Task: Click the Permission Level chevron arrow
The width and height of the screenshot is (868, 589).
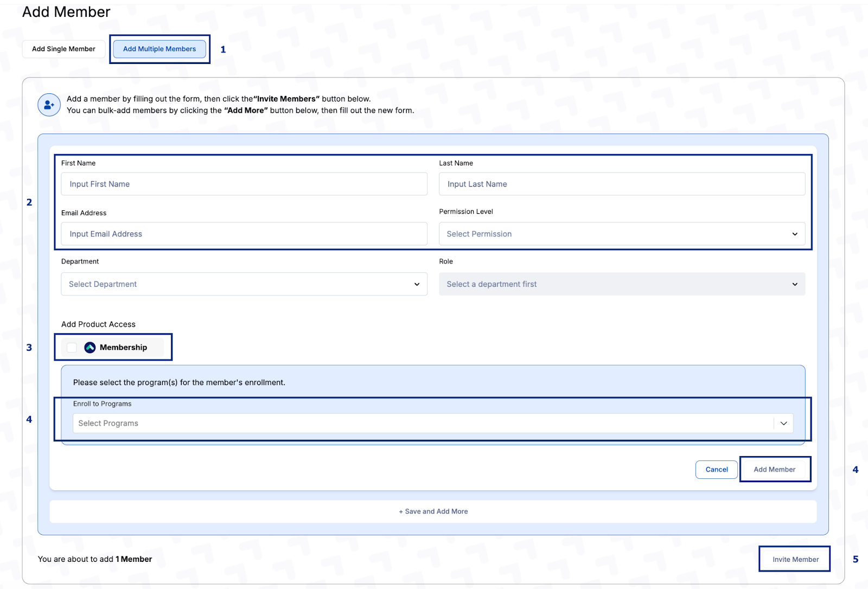Action: (795, 234)
